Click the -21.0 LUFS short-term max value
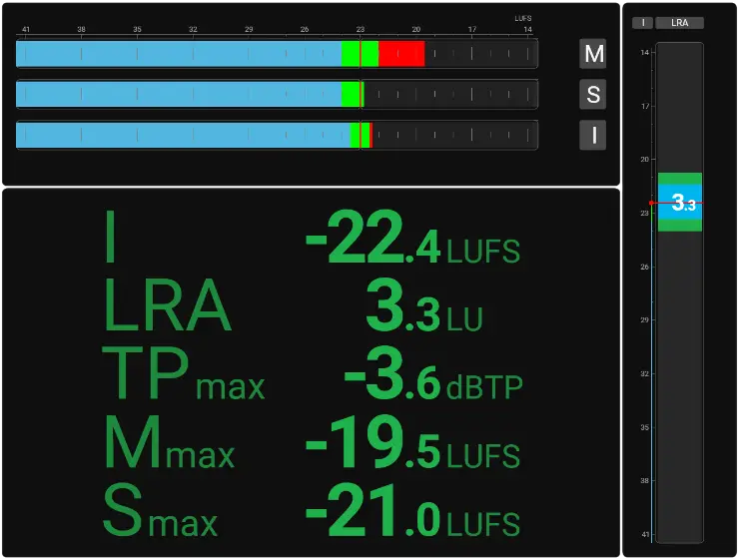Screen dimensions: 739x560 coord(412,514)
